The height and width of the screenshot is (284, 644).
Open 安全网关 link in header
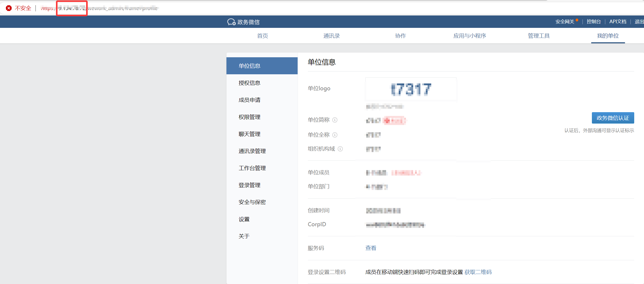565,22
